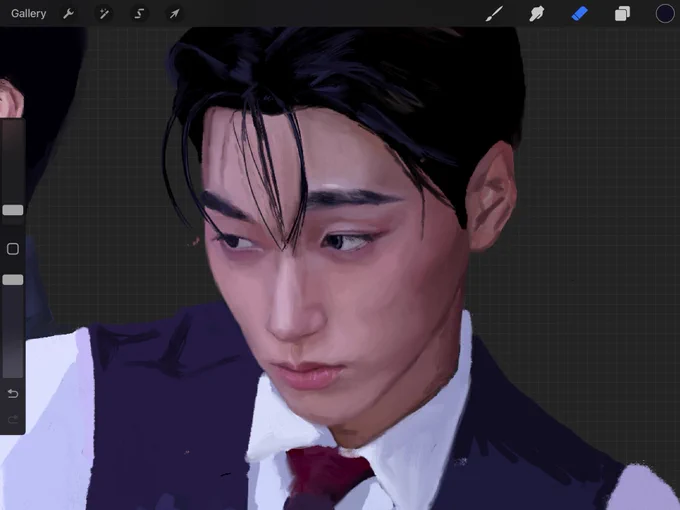Image resolution: width=680 pixels, height=510 pixels.
Task: Select the Eraser tool
Action: (580, 13)
